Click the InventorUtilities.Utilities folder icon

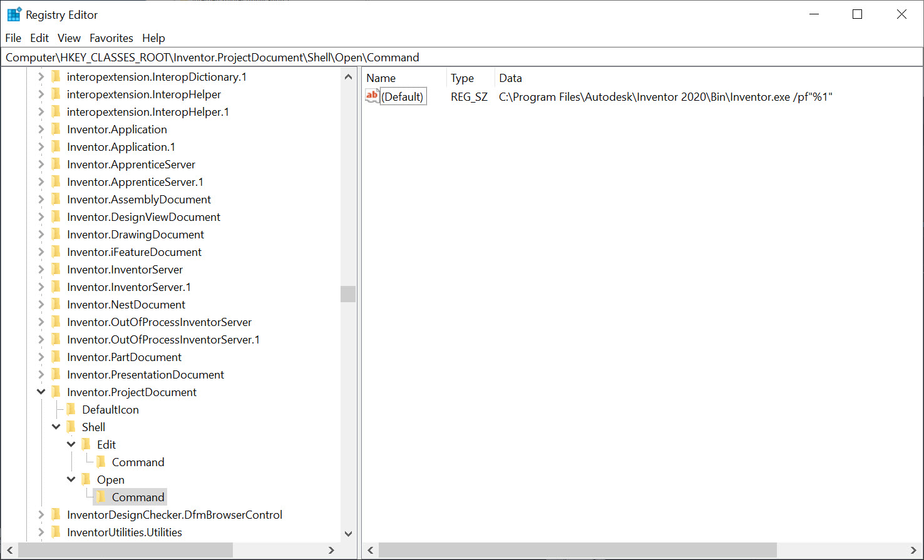(x=55, y=532)
